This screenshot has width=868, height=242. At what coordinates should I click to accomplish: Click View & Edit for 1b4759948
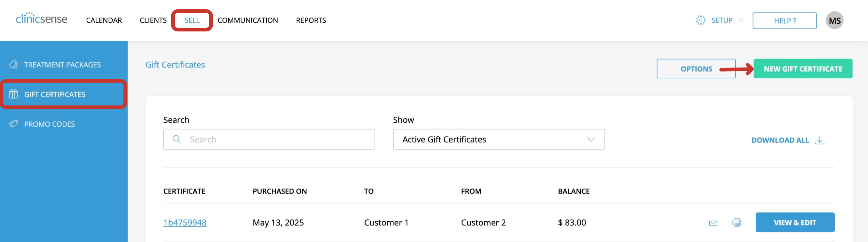pos(795,223)
